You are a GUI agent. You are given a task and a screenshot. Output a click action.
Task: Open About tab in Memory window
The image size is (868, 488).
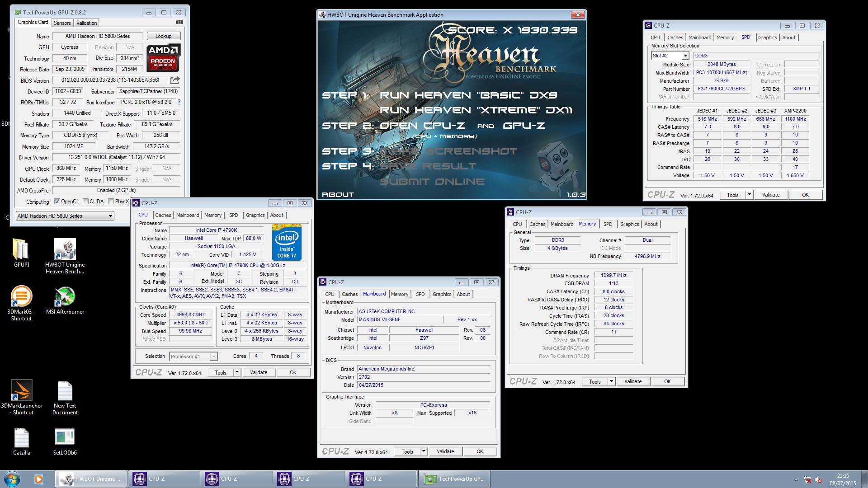[x=651, y=224]
